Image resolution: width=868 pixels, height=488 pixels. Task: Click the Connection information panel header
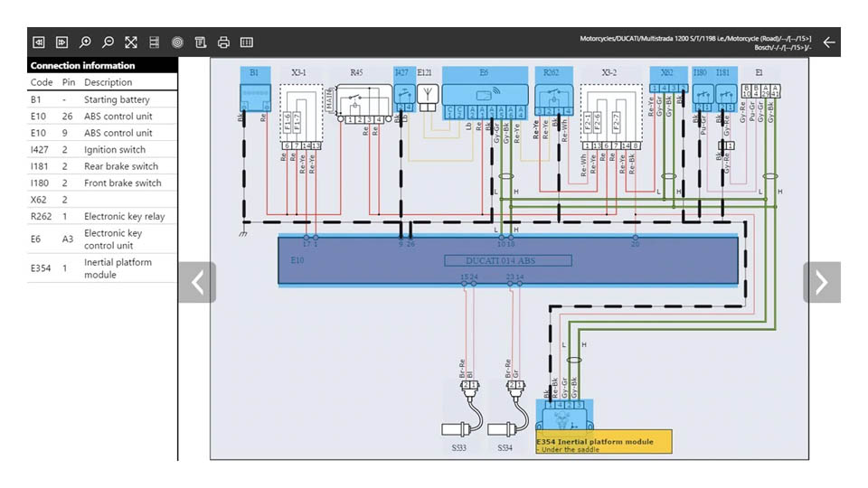tap(102, 65)
